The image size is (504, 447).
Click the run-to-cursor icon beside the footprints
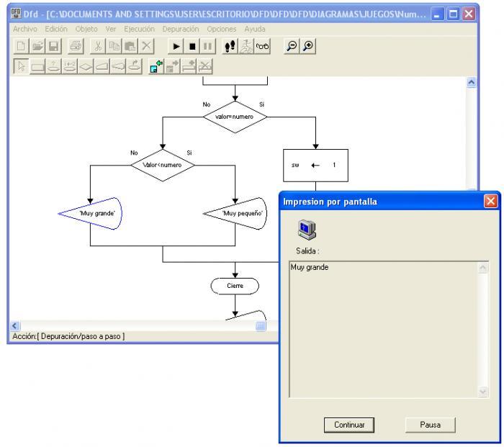pos(246,46)
